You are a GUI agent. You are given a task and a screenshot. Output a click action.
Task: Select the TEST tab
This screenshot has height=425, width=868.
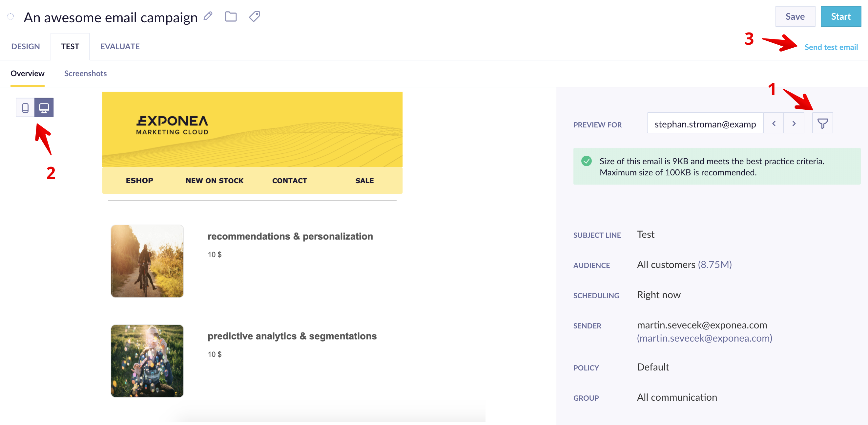[70, 47]
